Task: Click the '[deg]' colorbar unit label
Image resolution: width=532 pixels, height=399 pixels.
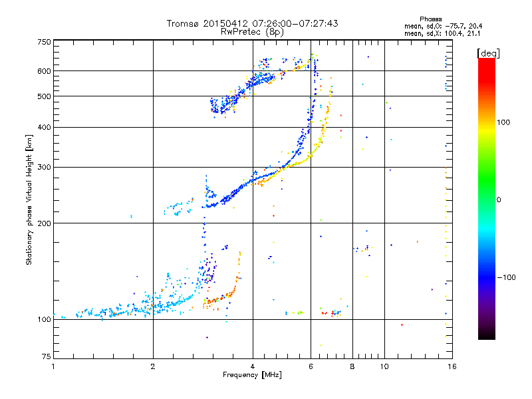Action: [488, 53]
